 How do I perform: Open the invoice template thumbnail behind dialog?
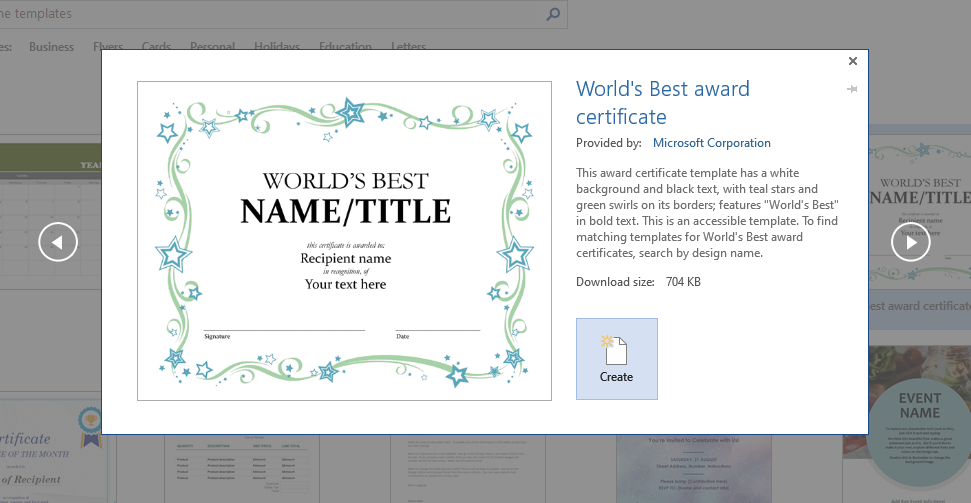[243, 469]
